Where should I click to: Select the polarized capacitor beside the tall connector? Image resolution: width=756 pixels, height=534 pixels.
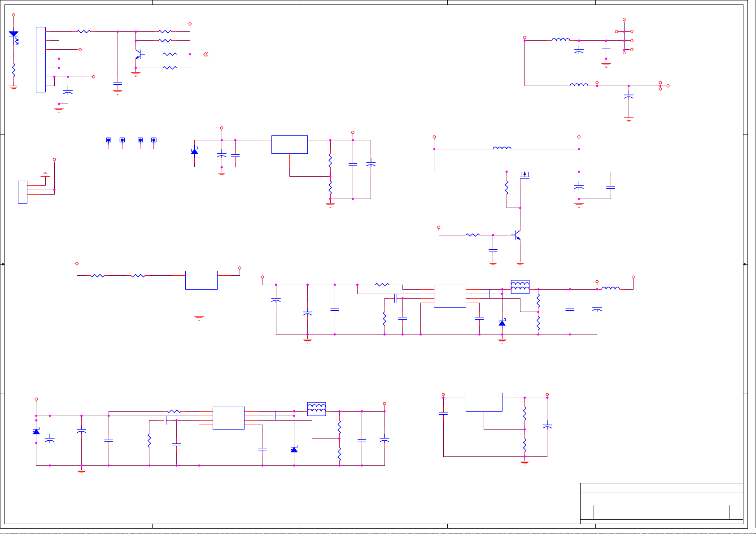click(68, 92)
